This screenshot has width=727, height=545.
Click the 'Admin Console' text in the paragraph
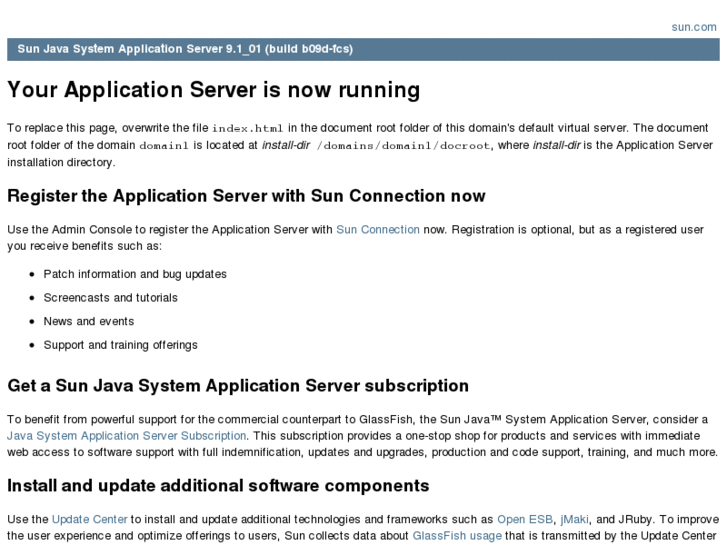click(84, 229)
